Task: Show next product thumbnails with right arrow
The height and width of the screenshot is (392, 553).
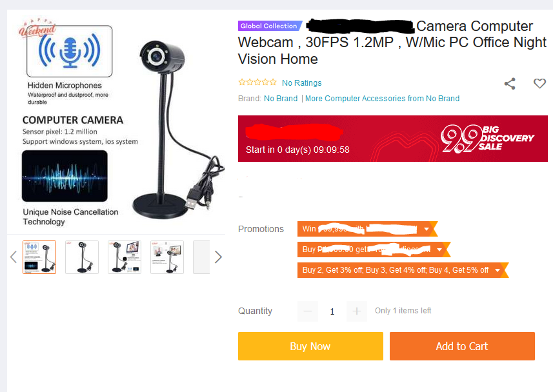Action: pyautogui.click(x=218, y=257)
